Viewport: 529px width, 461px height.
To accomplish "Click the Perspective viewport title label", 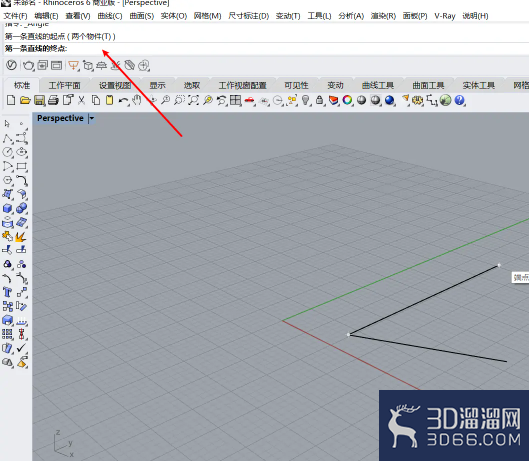I will [60, 118].
